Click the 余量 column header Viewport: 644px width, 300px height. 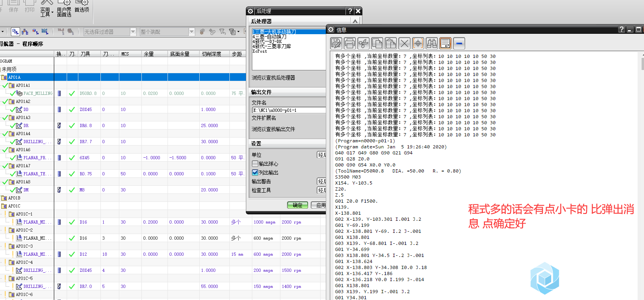click(155, 54)
